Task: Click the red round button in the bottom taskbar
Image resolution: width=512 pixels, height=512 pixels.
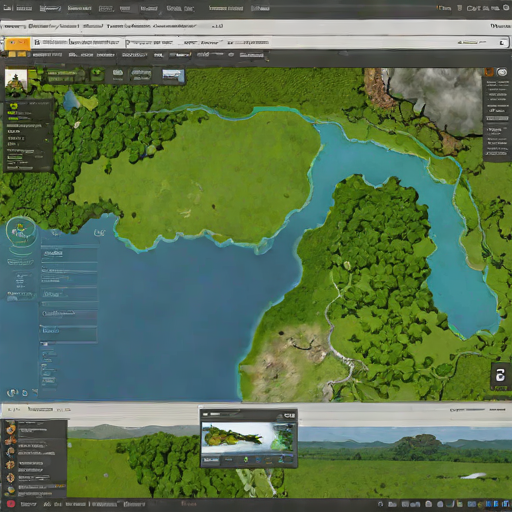Action: click(x=11, y=504)
